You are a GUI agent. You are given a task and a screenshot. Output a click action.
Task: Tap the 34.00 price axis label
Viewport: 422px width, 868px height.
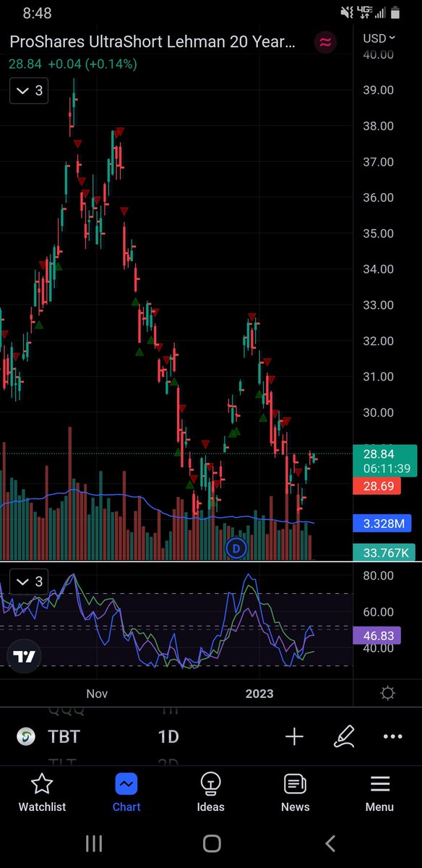[378, 269]
